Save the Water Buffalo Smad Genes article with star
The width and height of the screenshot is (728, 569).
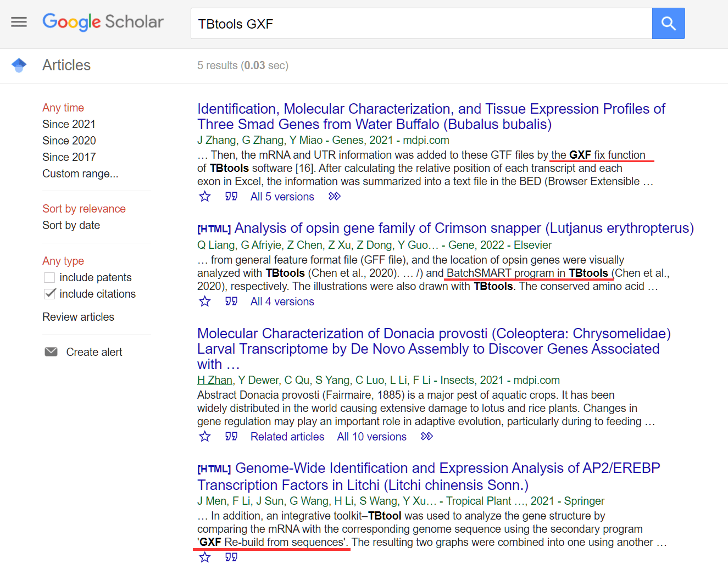click(205, 197)
